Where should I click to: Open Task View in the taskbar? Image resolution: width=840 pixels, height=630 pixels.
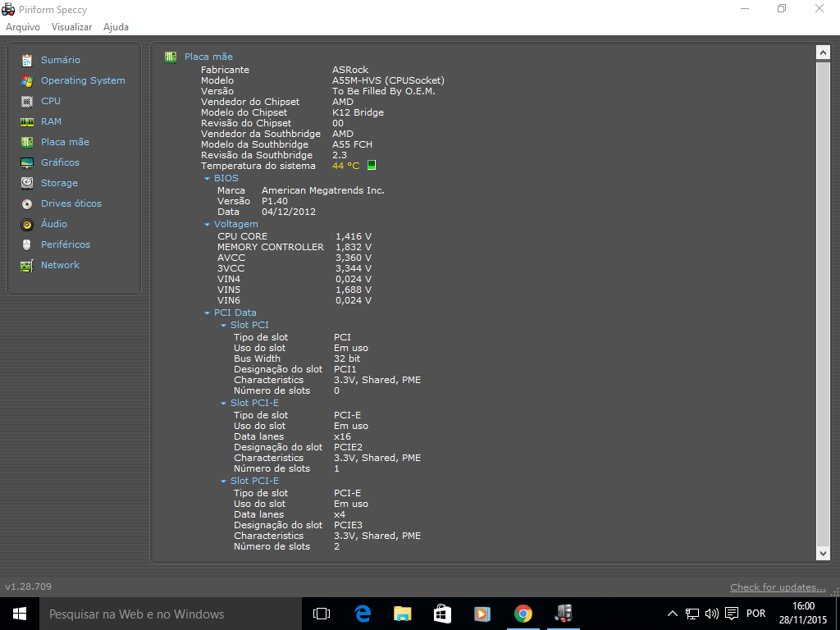(x=322, y=614)
